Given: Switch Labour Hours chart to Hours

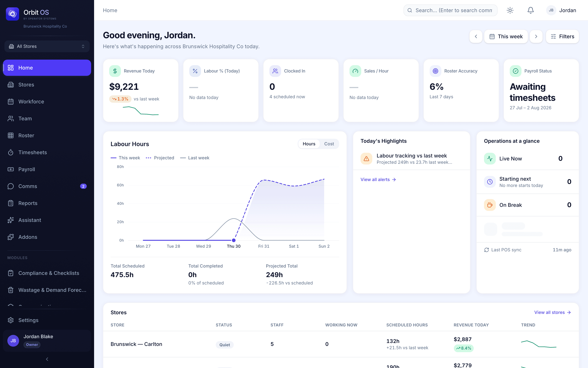Looking at the screenshot, I should [x=309, y=144].
